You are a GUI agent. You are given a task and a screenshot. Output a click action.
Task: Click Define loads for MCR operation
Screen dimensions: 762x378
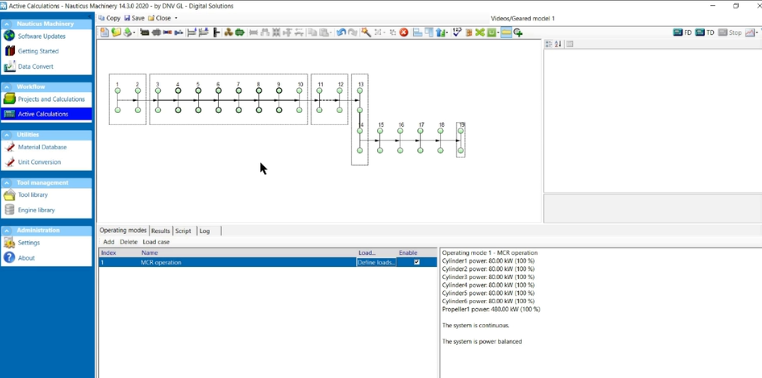tap(377, 262)
